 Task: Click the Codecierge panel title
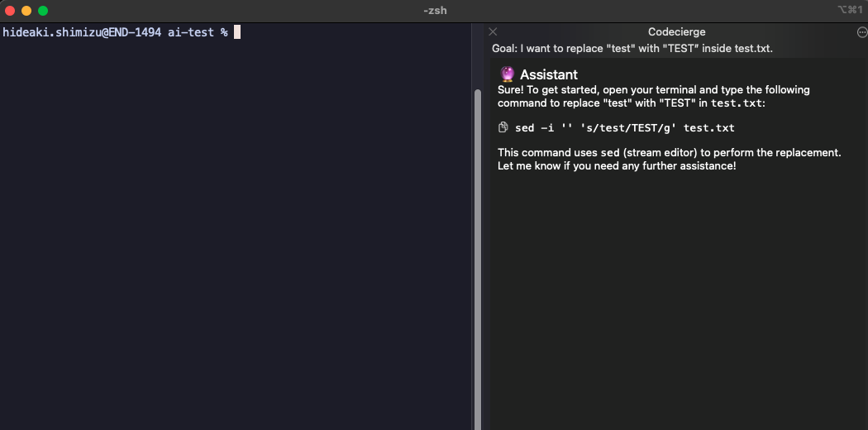[x=676, y=32]
